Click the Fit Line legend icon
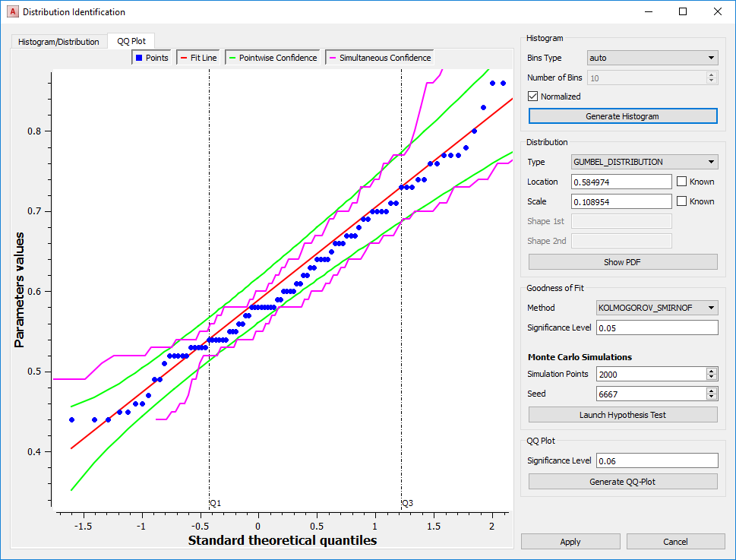 tap(182, 56)
